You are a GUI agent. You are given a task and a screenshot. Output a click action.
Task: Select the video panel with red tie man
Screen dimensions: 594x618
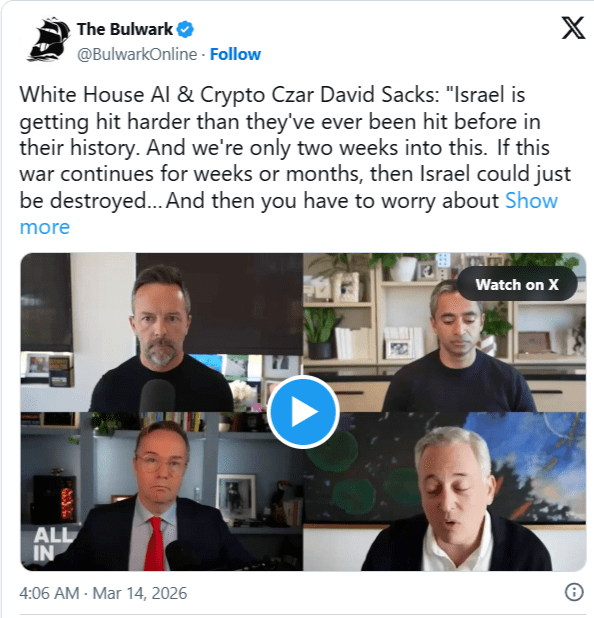162,491
